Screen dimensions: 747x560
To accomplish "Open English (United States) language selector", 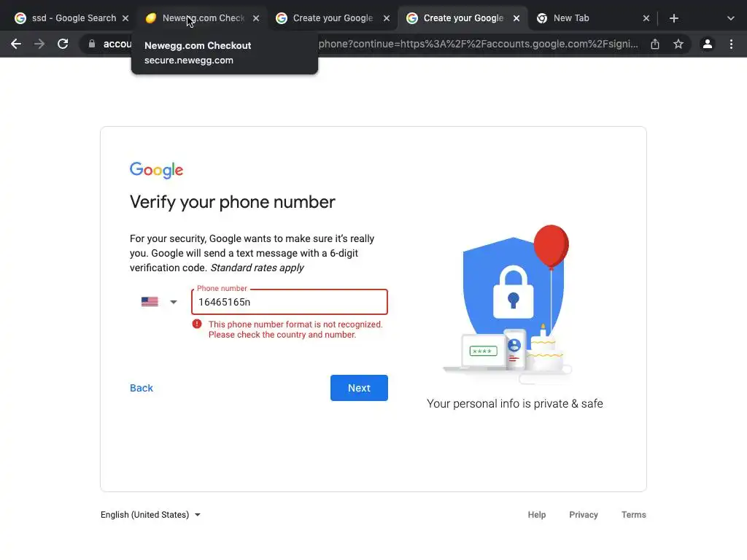I will click(150, 515).
